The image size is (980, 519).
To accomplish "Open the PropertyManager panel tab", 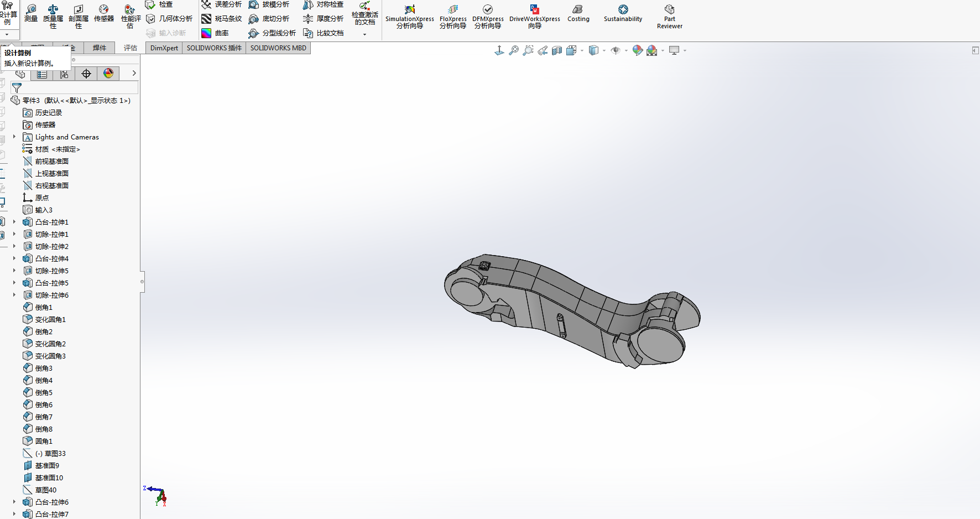I will 42,74.
